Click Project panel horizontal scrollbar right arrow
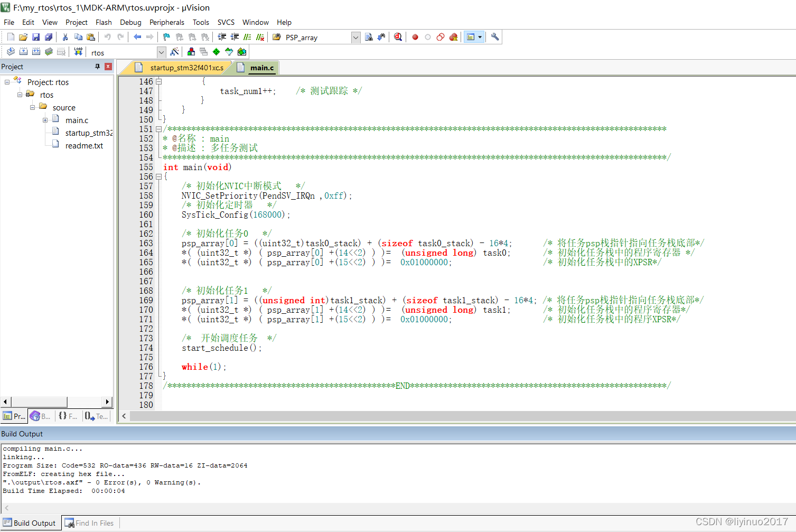This screenshot has width=796, height=532. point(107,402)
